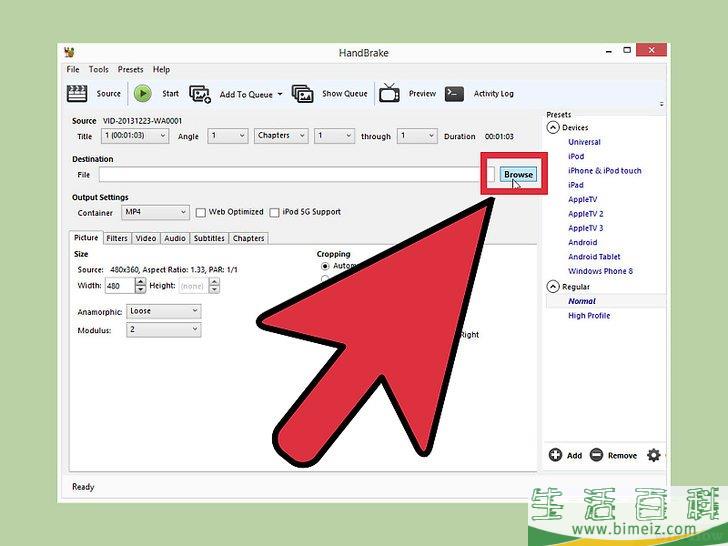
Task: Switch to the Filters tab
Action: (x=117, y=238)
